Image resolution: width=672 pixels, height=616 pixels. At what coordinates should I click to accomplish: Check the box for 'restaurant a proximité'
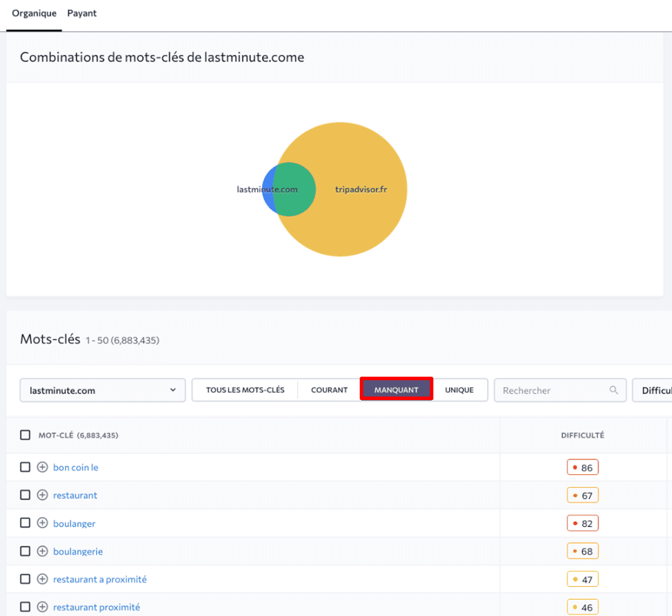click(25, 579)
